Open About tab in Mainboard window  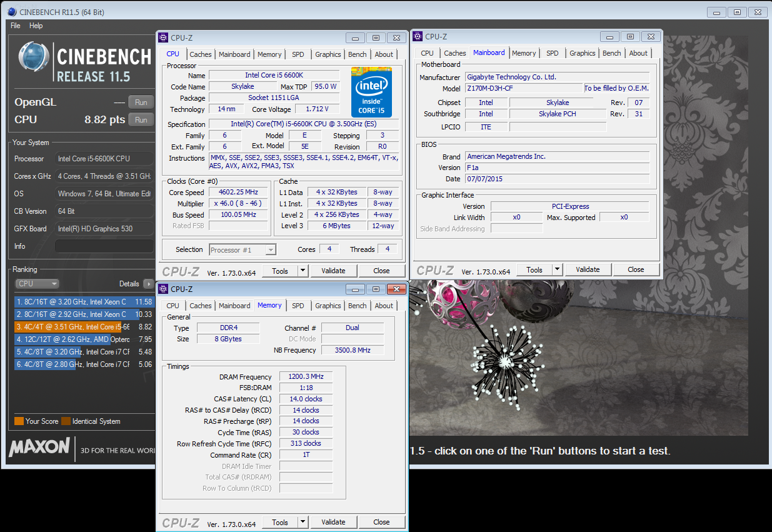(638, 53)
